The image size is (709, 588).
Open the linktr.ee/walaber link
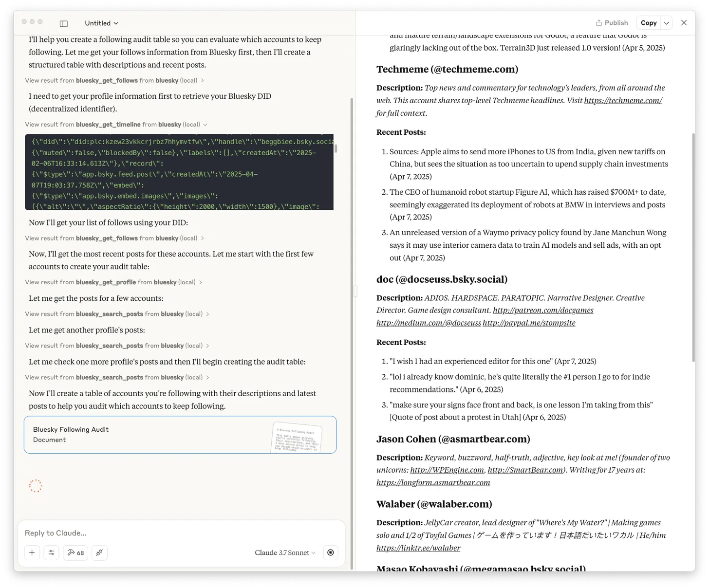pos(418,548)
